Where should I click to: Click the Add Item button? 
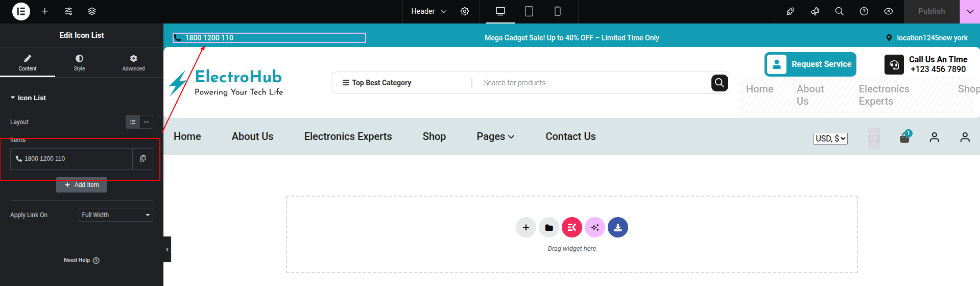(x=82, y=185)
